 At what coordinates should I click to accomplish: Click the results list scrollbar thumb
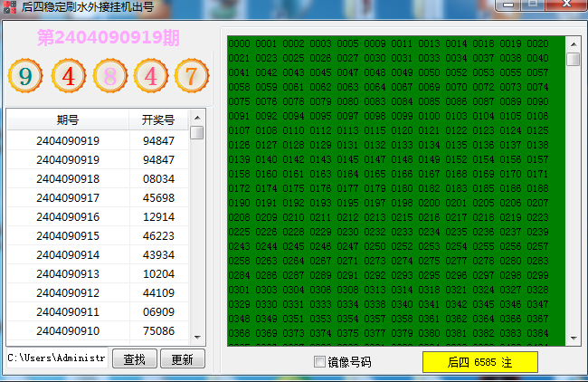(197, 133)
